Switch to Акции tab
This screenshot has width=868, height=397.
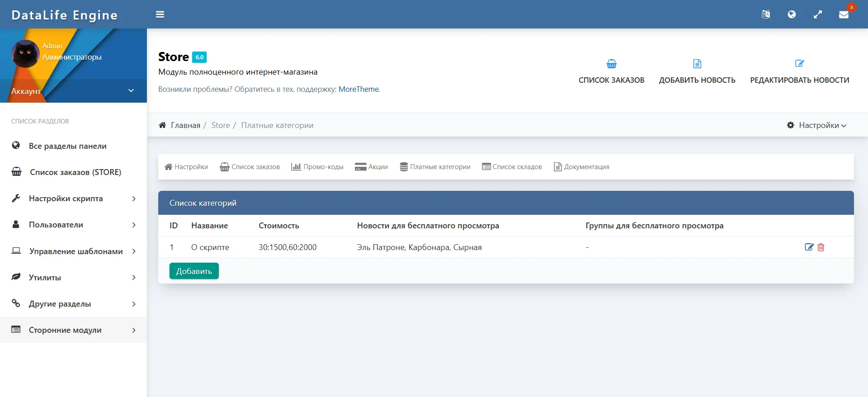pos(371,167)
